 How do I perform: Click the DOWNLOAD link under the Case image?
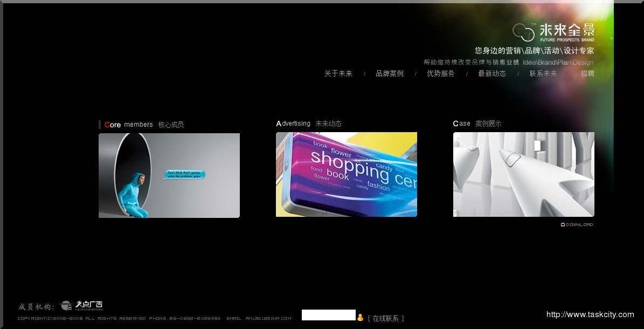pyautogui.click(x=579, y=225)
